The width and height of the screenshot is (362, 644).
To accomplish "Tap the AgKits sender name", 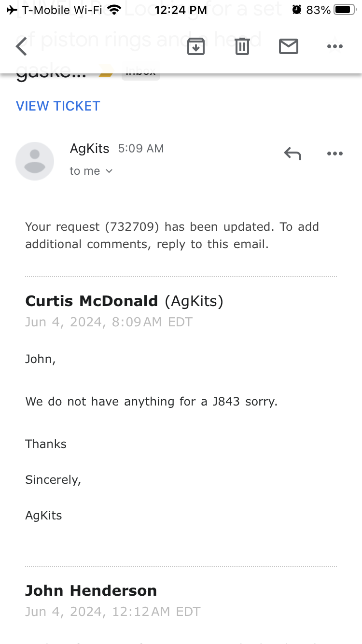I will tap(90, 149).
